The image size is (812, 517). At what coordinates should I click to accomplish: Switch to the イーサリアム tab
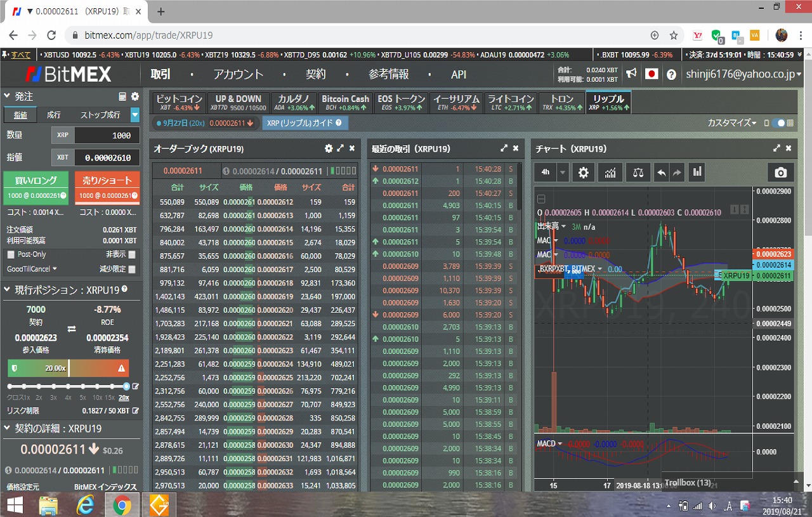pos(456,102)
